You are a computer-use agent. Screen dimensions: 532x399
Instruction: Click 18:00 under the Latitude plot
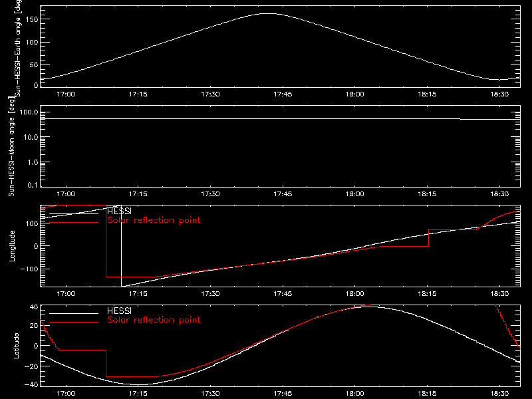point(355,394)
